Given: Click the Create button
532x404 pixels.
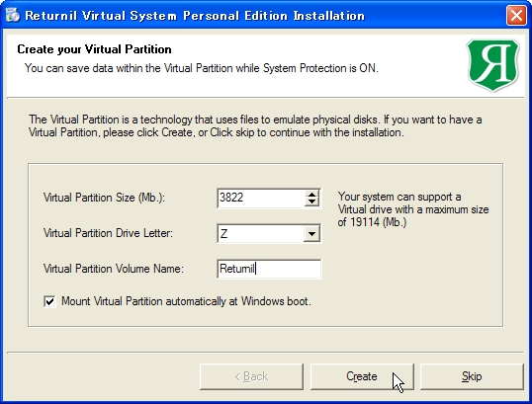Looking at the screenshot, I should point(362,376).
